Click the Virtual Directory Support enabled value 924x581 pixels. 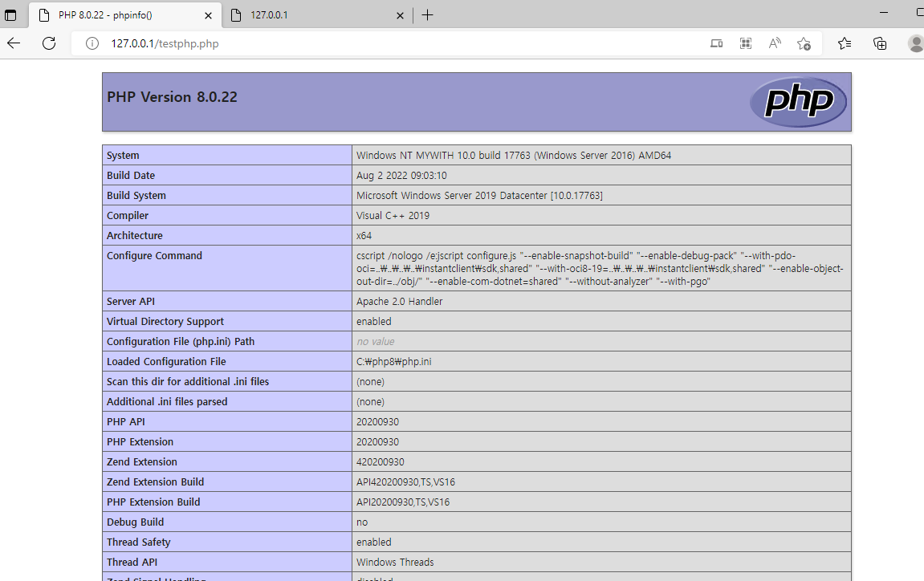pos(373,322)
